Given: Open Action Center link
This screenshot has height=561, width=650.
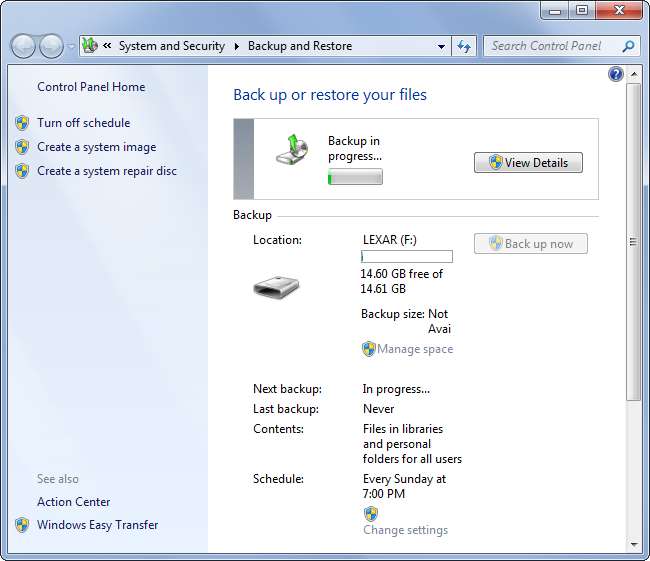Looking at the screenshot, I should click(74, 502).
